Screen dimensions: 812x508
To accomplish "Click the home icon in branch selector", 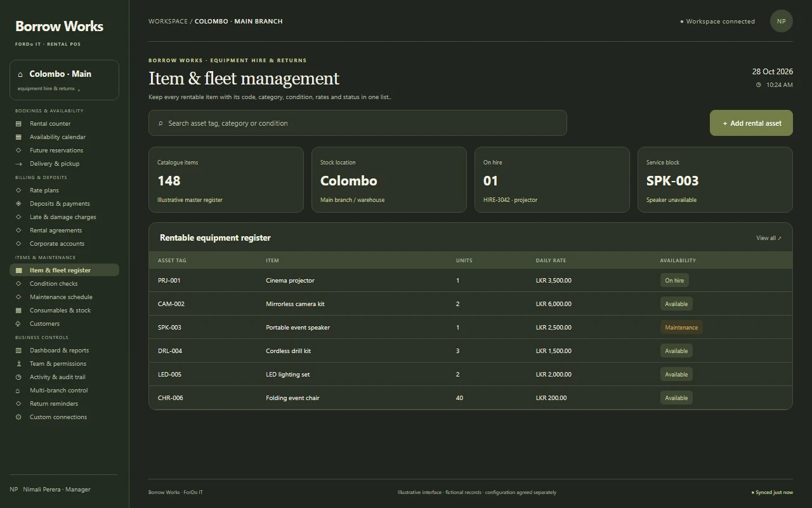I will [20, 74].
